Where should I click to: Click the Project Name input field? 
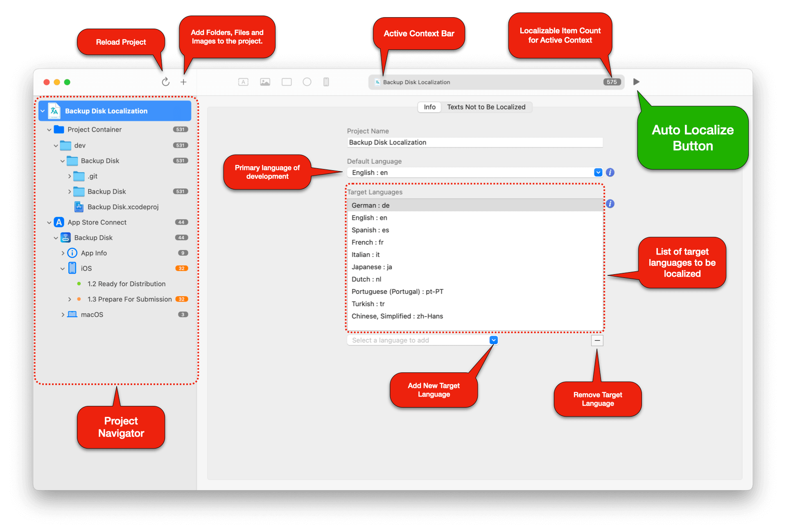(x=475, y=142)
